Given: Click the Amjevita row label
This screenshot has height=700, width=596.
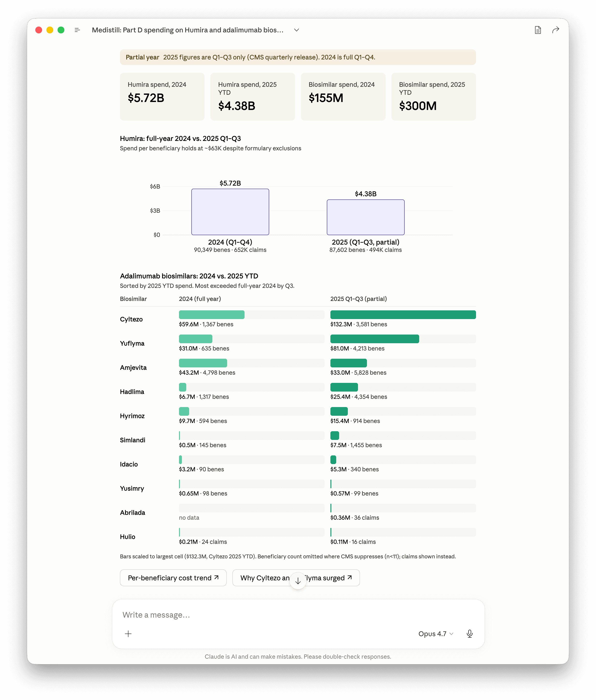Looking at the screenshot, I should point(133,368).
